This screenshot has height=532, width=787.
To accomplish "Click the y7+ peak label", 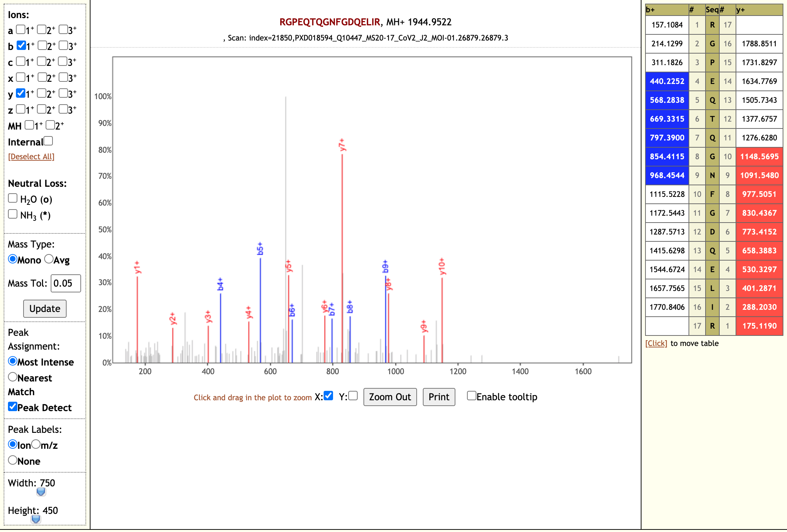I will [x=342, y=144].
